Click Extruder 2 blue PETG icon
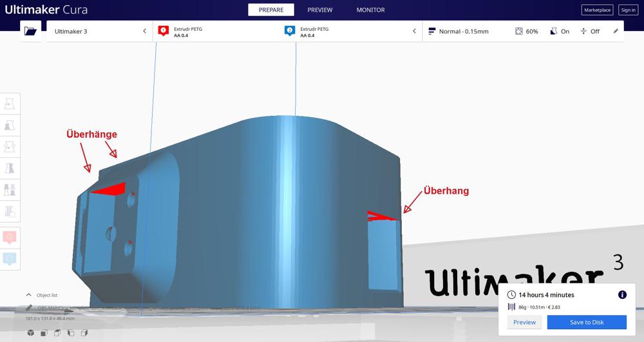 [x=290, y=31]
